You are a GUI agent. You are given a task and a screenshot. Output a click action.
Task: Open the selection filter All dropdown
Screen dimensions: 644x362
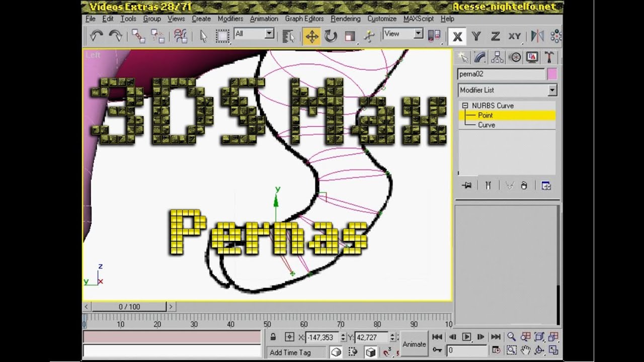(x=270, y=34)
